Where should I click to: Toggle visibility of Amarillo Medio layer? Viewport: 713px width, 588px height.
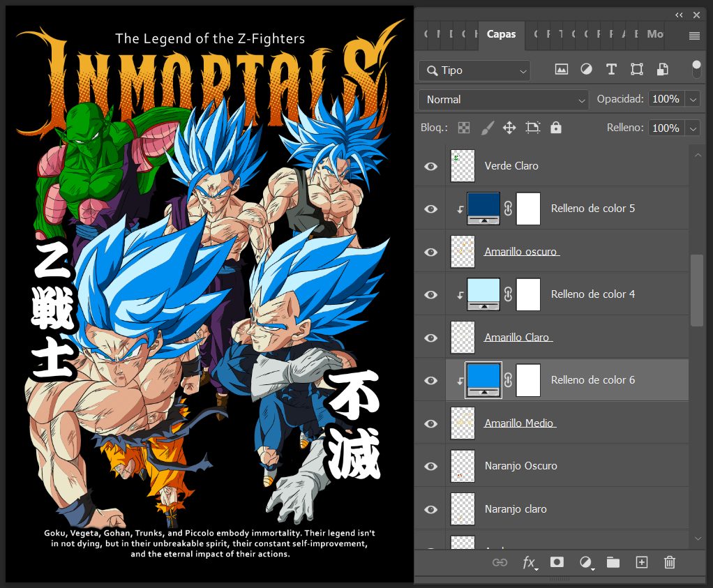click(x=430, y=424)
